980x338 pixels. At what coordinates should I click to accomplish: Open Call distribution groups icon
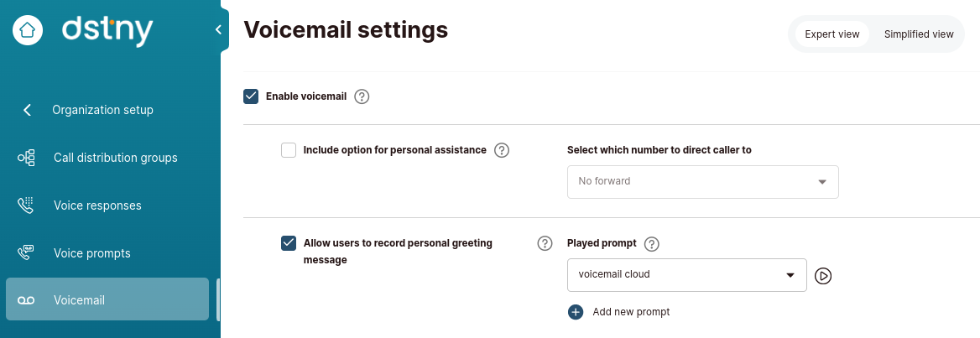coord(26,158)
